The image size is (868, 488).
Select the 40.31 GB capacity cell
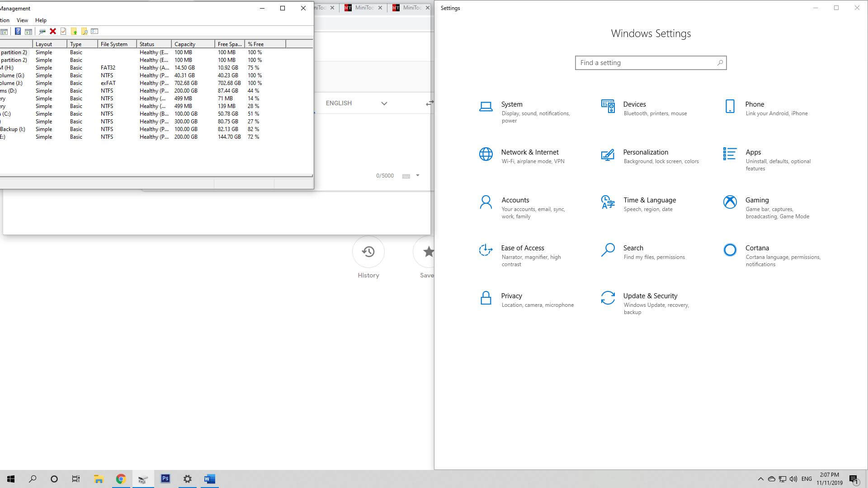184,75
